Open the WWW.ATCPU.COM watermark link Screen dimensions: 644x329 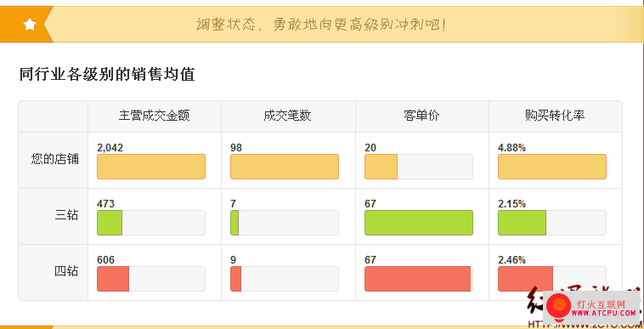pyautogui.click(x=603, y=313)
